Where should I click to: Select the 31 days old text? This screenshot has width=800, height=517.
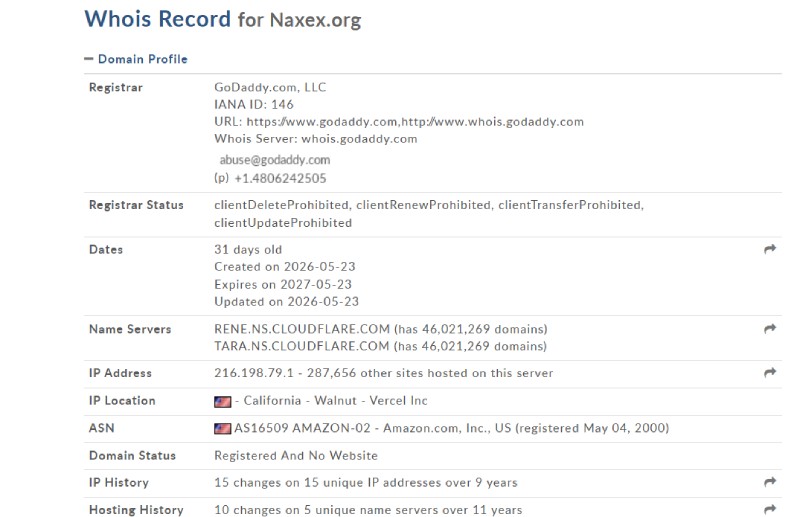tap(248, 250)
